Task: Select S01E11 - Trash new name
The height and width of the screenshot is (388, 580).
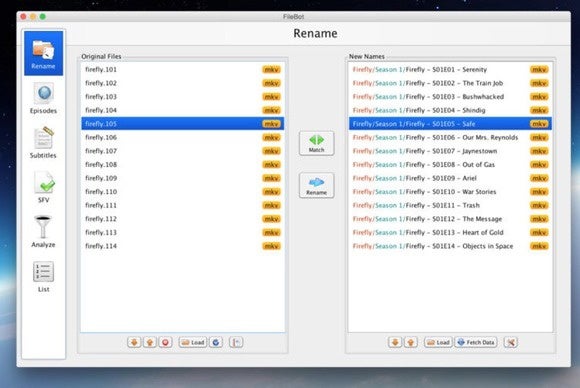Action: point(450,205)
